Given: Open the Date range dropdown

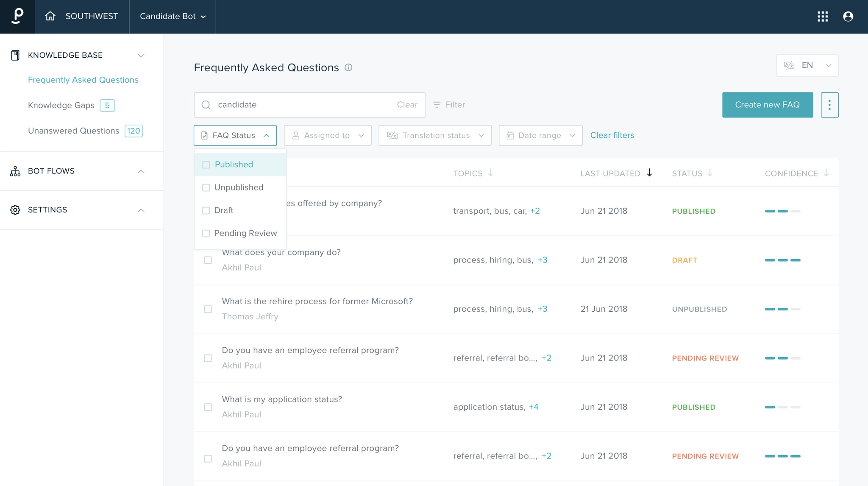Looking at the screenshot, I should 540,135.
